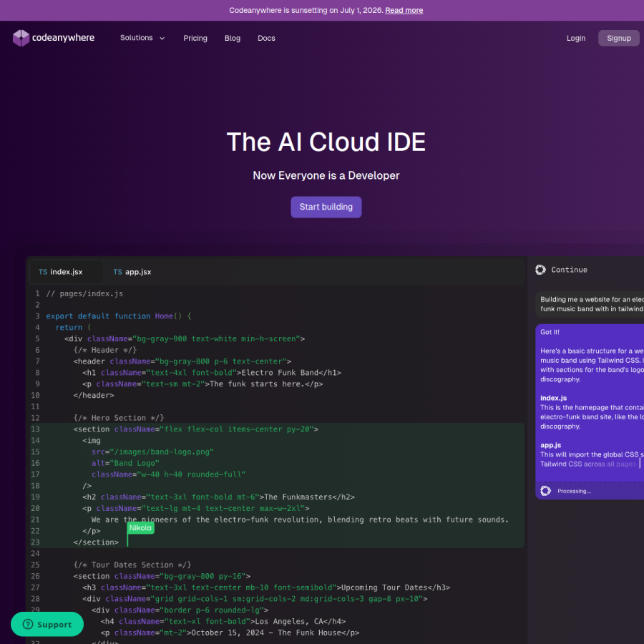Viewport: 644px width, 644px height.
Task: Open the Support chat button
Action: pos(47,624)
